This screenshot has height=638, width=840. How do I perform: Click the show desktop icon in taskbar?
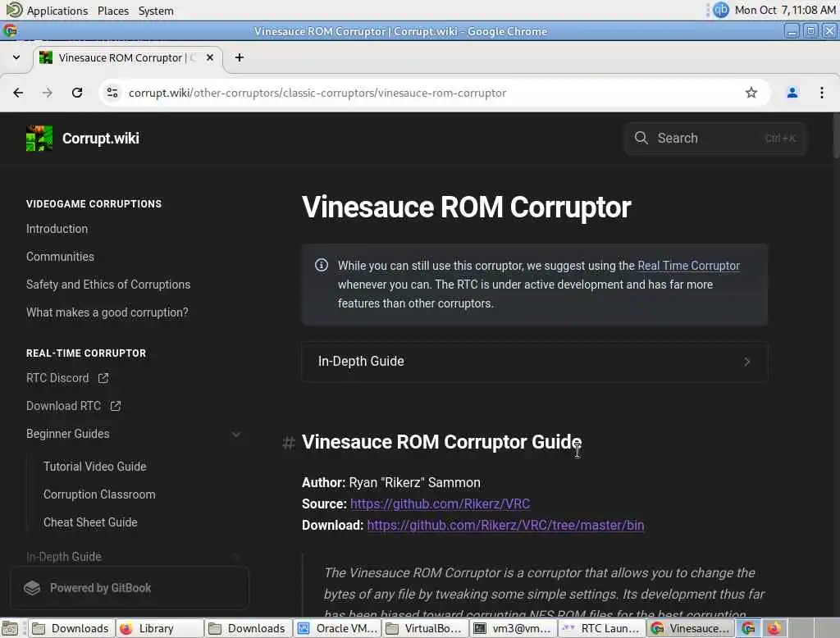pos(10,628)
